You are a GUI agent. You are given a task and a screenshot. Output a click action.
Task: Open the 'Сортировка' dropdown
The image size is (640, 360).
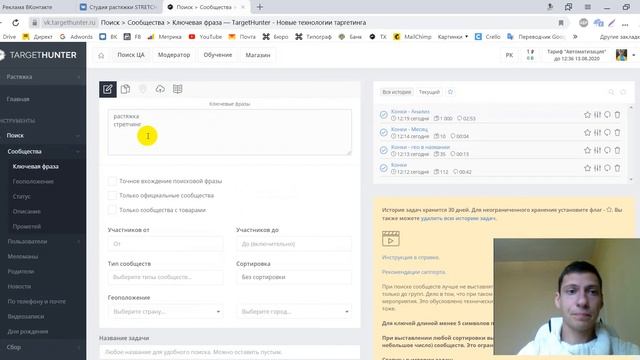(293, 277)
